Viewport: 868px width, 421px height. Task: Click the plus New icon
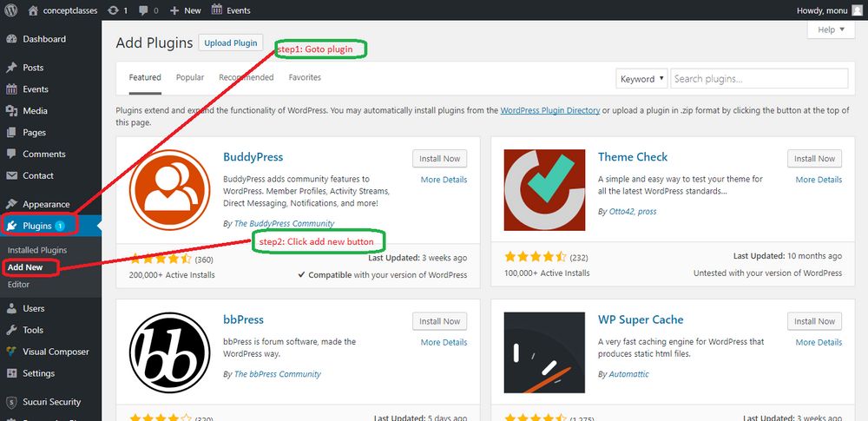click(174, 10)
